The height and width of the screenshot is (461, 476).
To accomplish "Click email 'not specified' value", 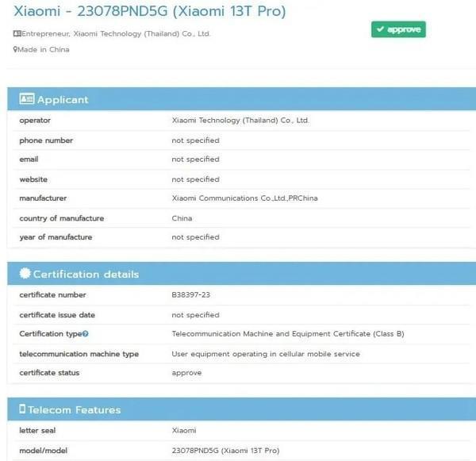I will point(195,159).
